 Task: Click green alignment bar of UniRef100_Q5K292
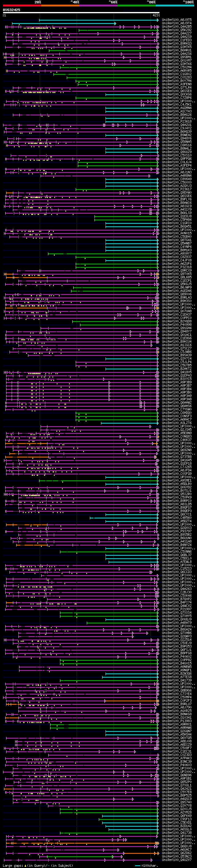(119, 30)
